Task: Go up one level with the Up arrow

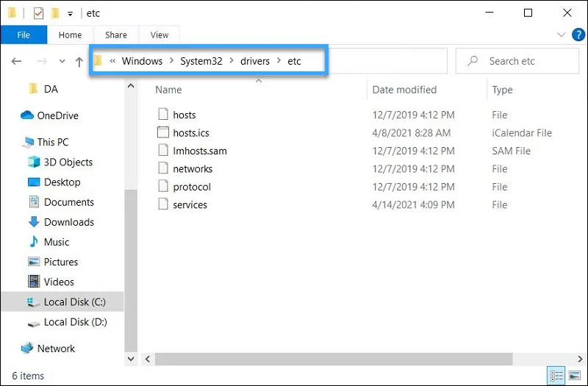Action: click(79, 62)
